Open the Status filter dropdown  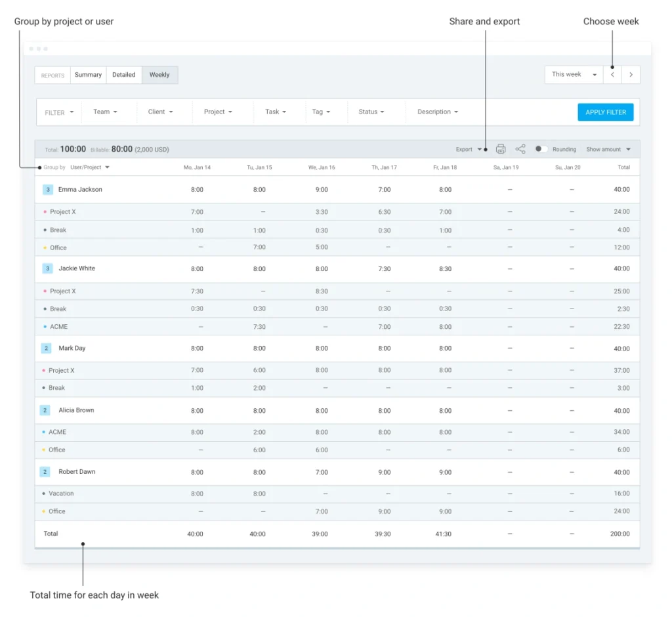[371, 112]
